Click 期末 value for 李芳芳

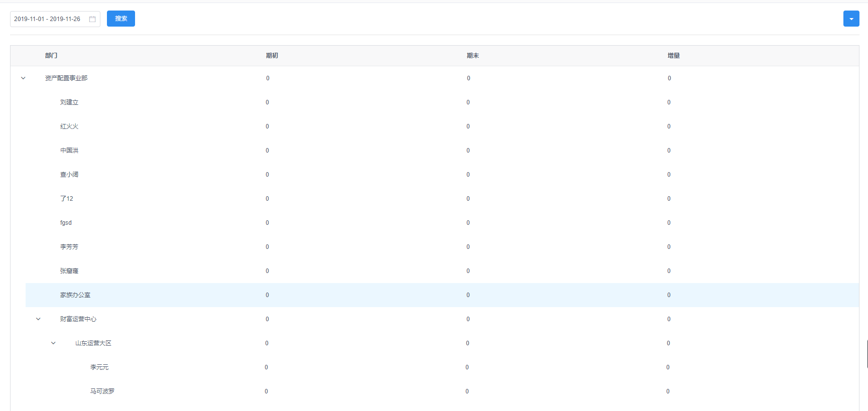click(468, 247)
